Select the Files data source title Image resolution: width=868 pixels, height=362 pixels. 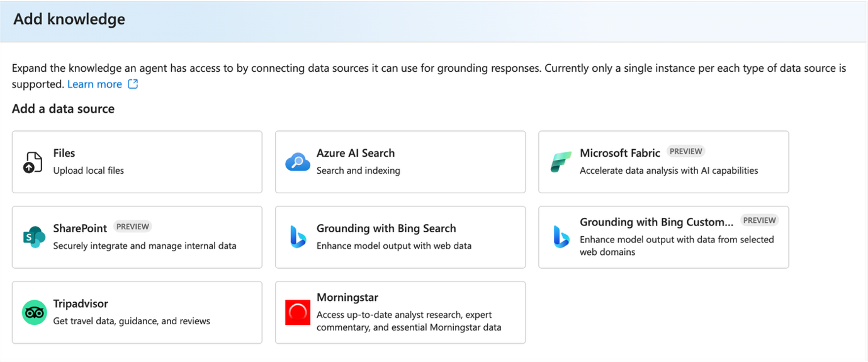64,153
